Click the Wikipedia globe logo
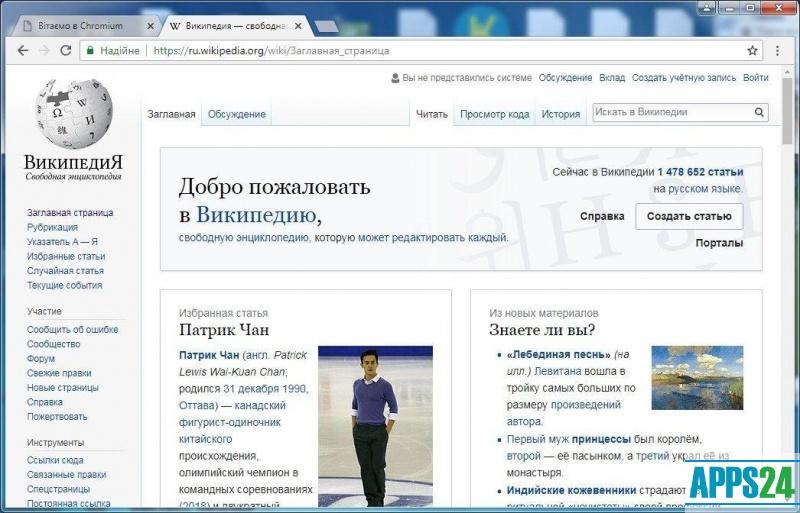Viewport: 800px width, 513px height. pos(74,113)
